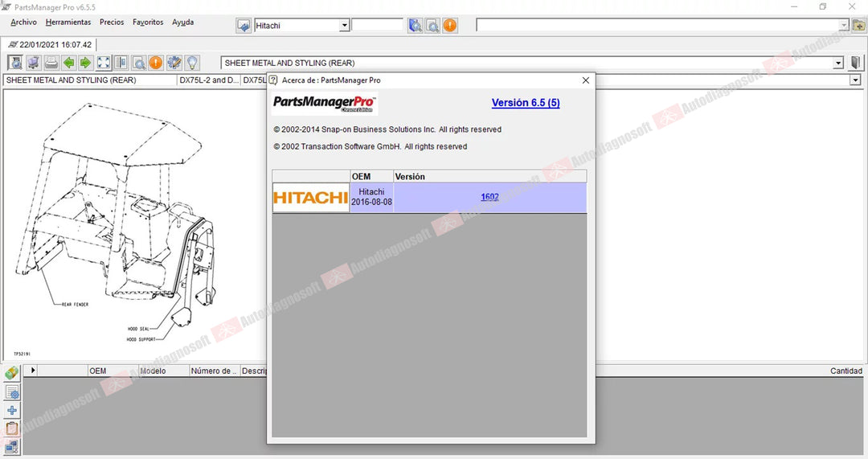
Task: Focus the search input next to Hitachi
Action: (x=377, y=26)
